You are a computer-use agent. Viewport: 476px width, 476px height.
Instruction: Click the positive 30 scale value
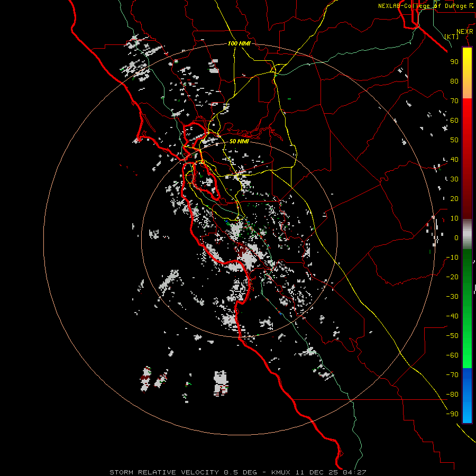point(454,179)
